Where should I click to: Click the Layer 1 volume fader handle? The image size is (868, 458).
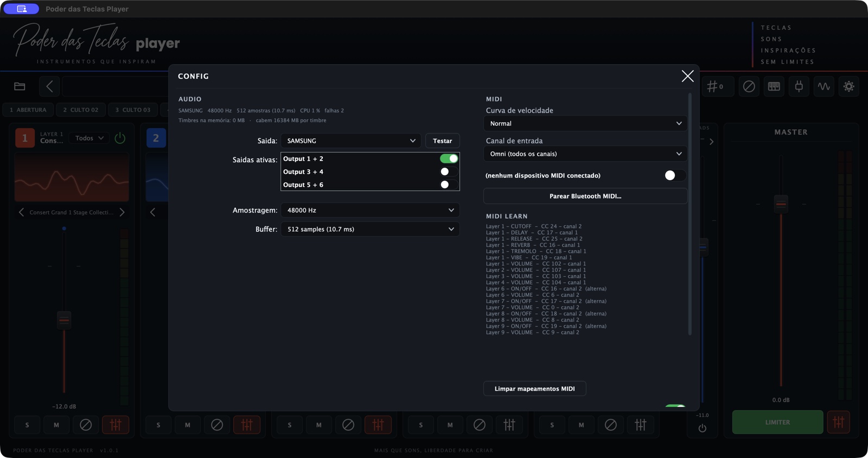64,320
